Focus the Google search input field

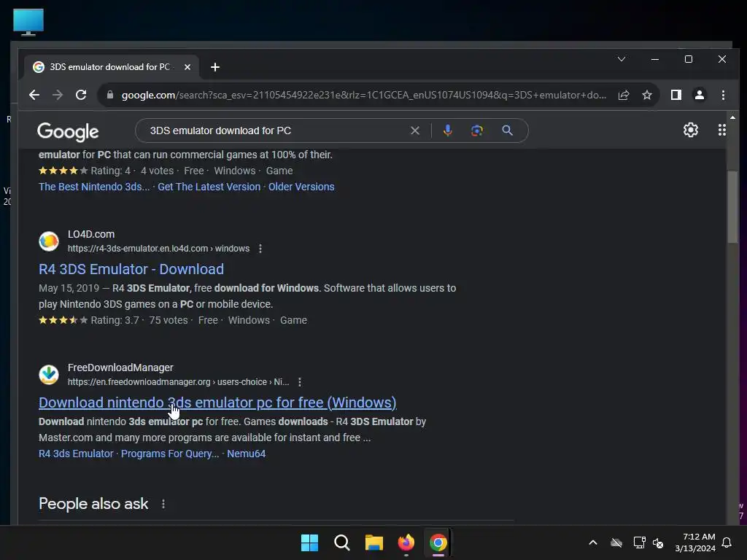pos(276,131)
